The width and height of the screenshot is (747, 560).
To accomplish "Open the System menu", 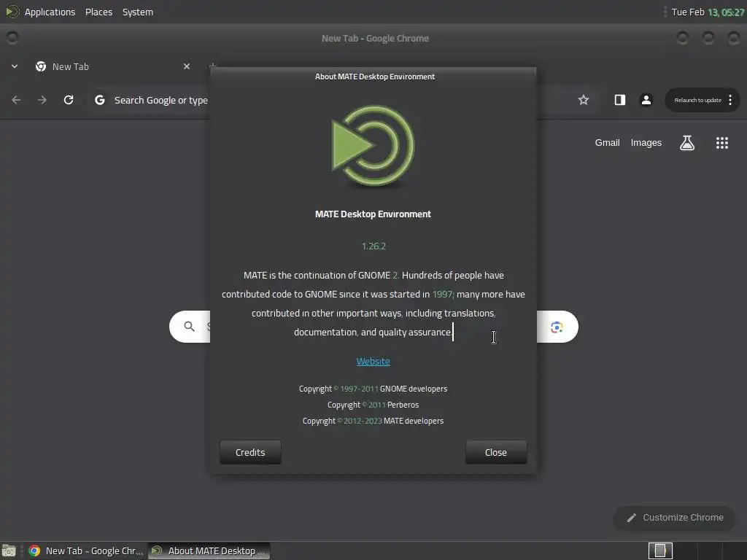I will coord(138,12).
